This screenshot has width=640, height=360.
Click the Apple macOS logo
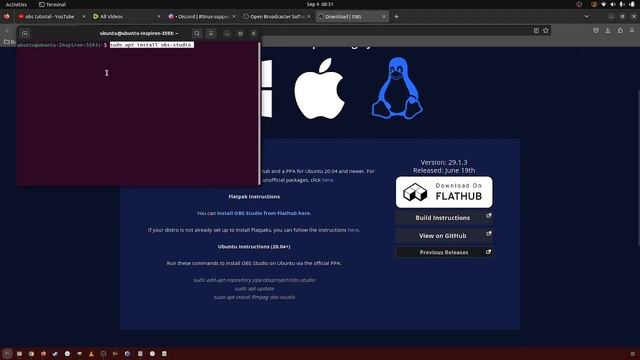tap(320, 89)
